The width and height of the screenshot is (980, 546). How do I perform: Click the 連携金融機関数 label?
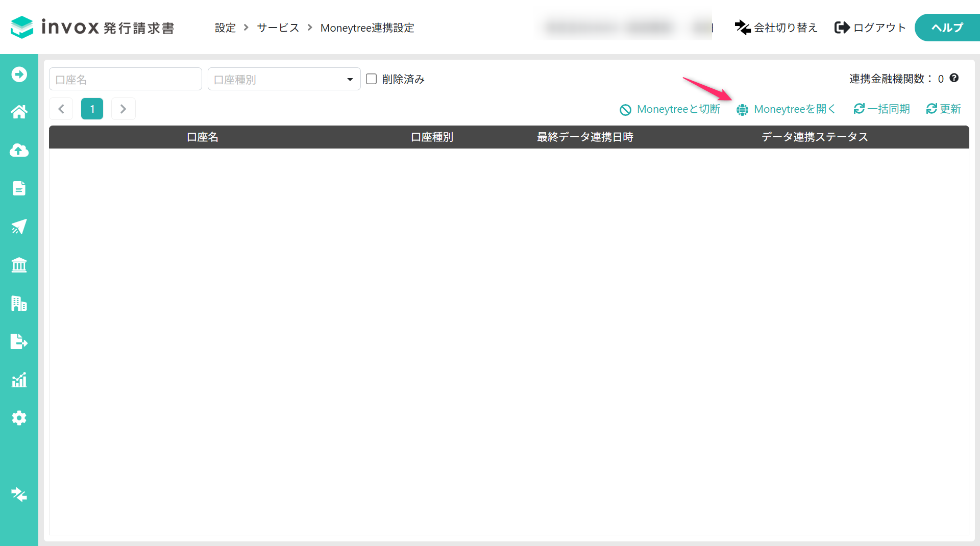tap(890, 79)
